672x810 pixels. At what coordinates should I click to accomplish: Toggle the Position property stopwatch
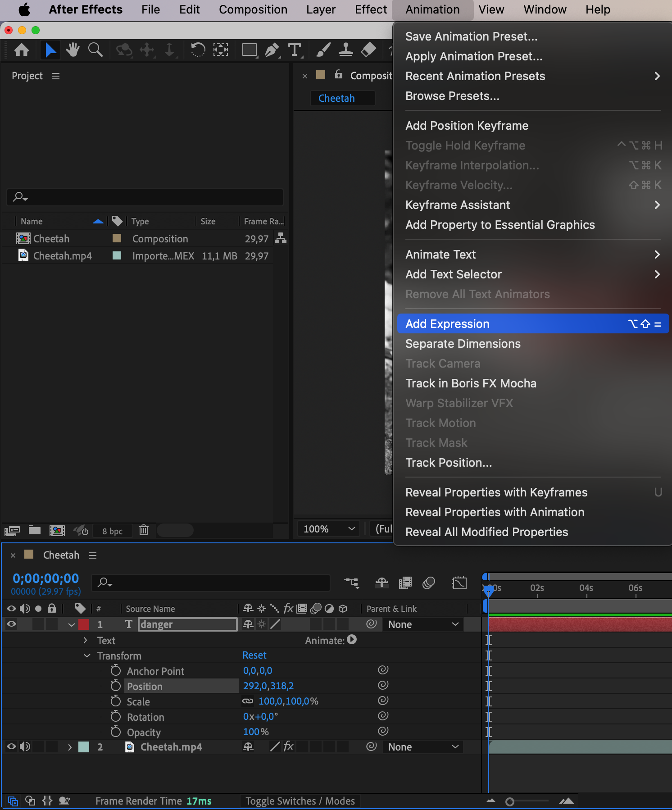coord(116,686)
